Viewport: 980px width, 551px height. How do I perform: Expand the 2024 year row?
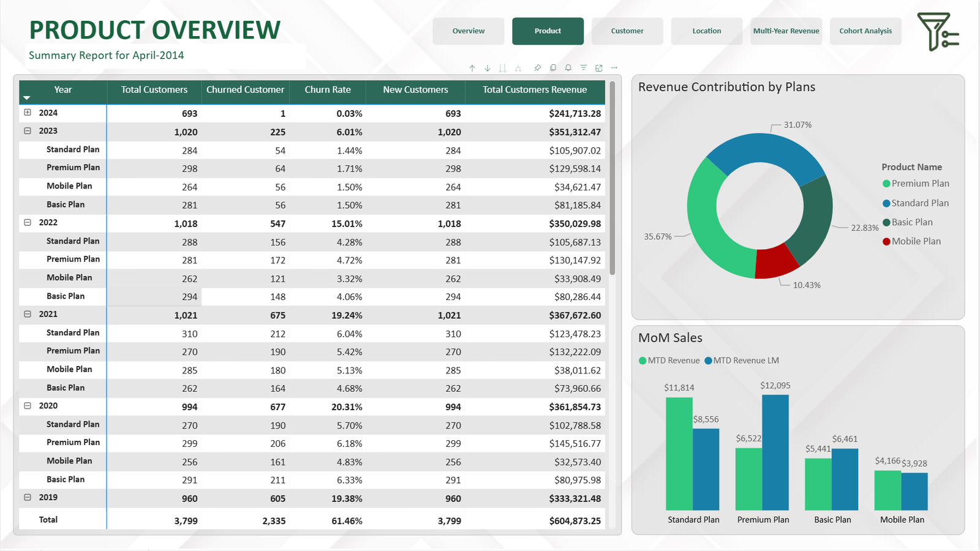pos(28,113)
